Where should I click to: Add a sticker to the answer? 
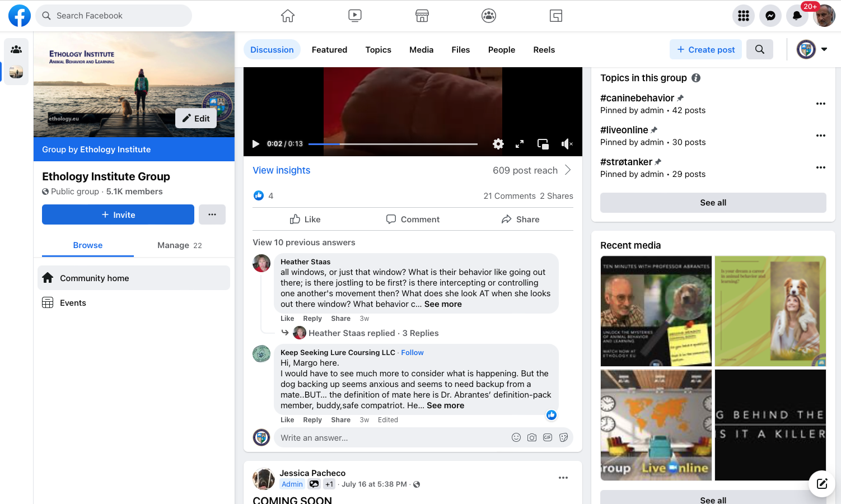click(563, 437)
